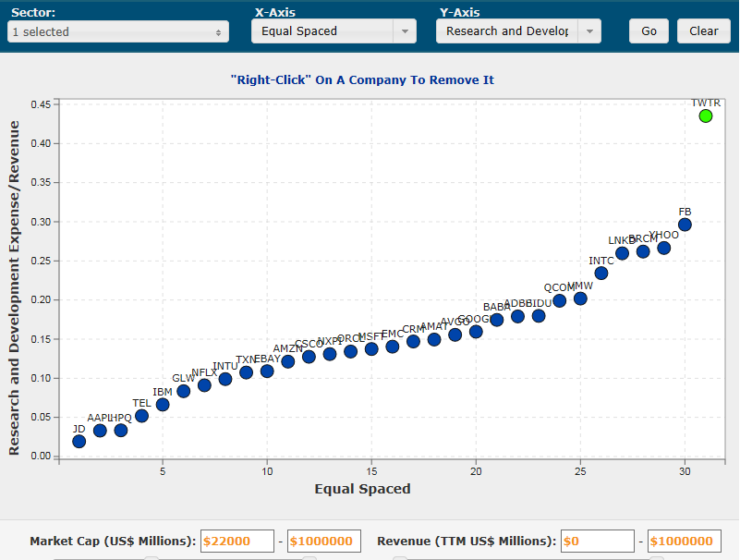Screen dimensions: 740x560
Task: Select the HPQ data point
Action: 121,431
